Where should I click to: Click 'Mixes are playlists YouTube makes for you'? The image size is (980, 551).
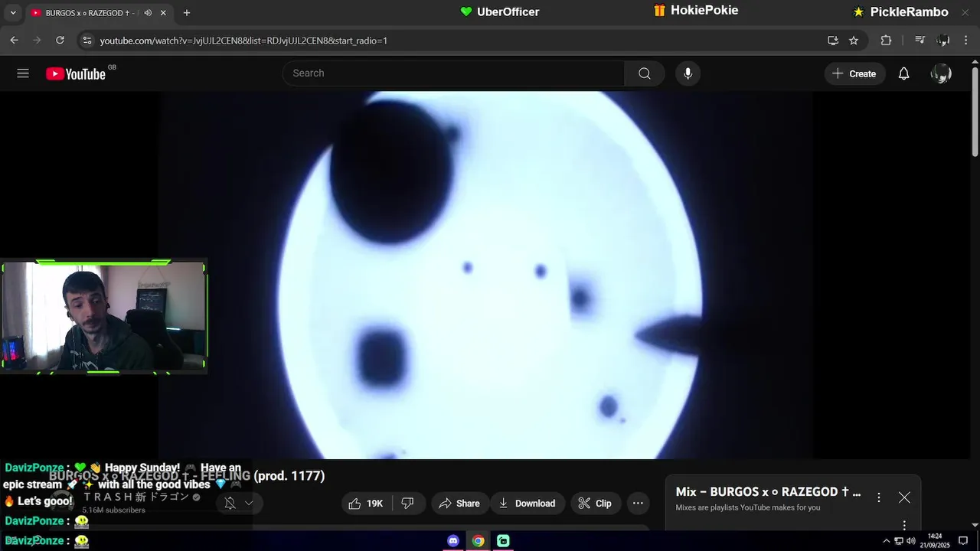(748, 507)
